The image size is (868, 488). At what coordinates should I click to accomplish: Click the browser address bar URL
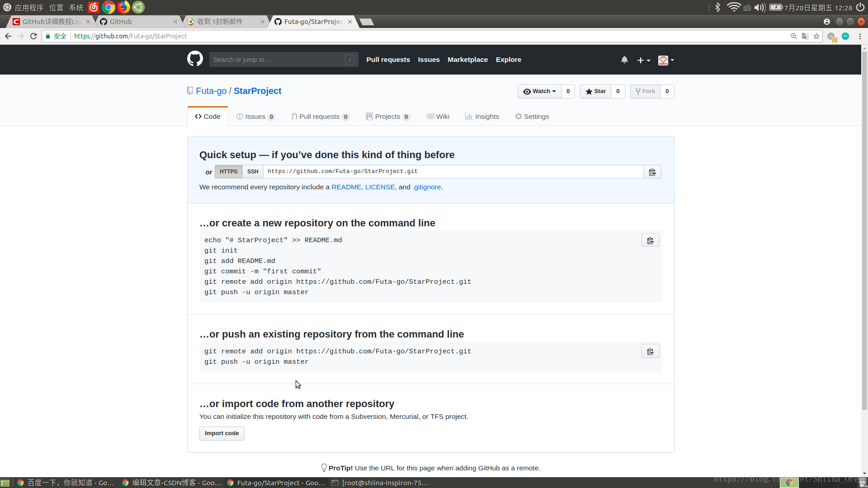pos(130,36)
